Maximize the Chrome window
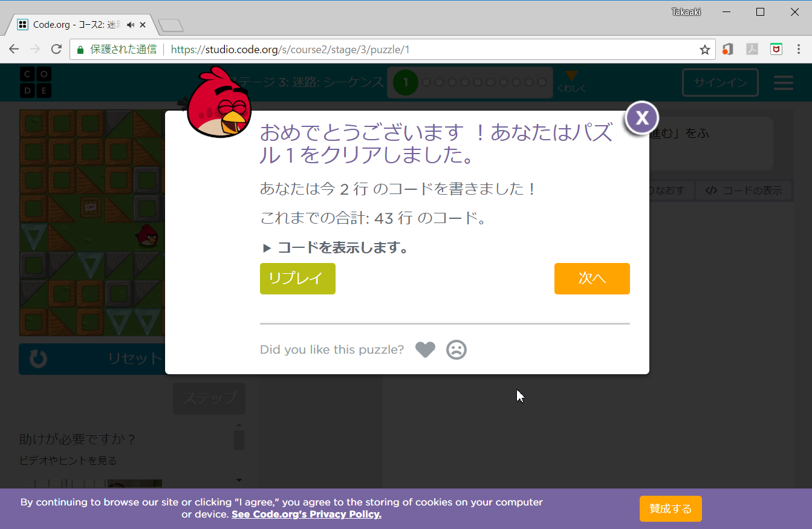The width and height of the screenshot is (812, 529). (761, 11)
